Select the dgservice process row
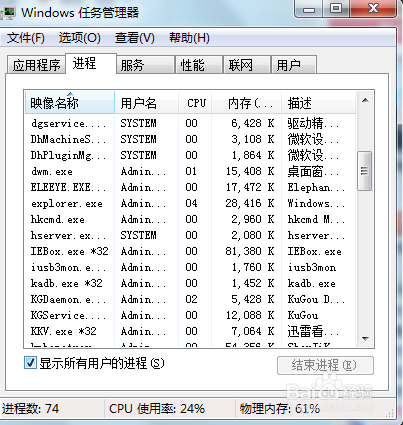Image resolution: width=403 pixels, height=425 pixels. pyautogui.click(x=190, y=123)
